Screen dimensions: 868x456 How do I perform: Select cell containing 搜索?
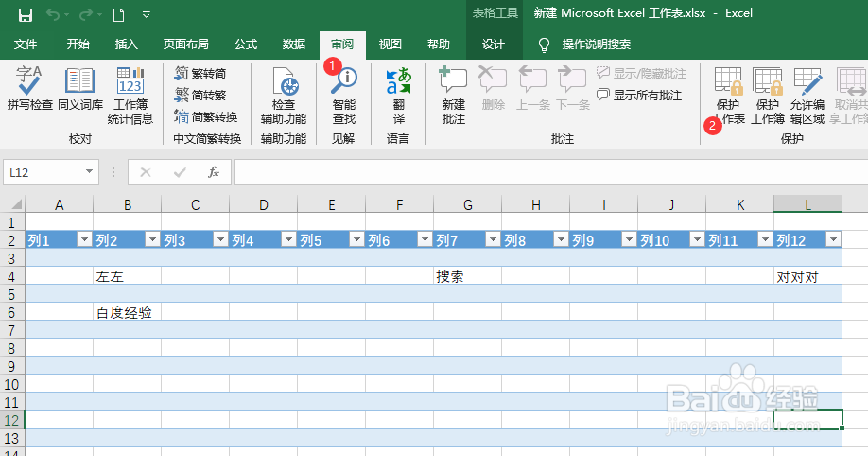click(468, 276)
